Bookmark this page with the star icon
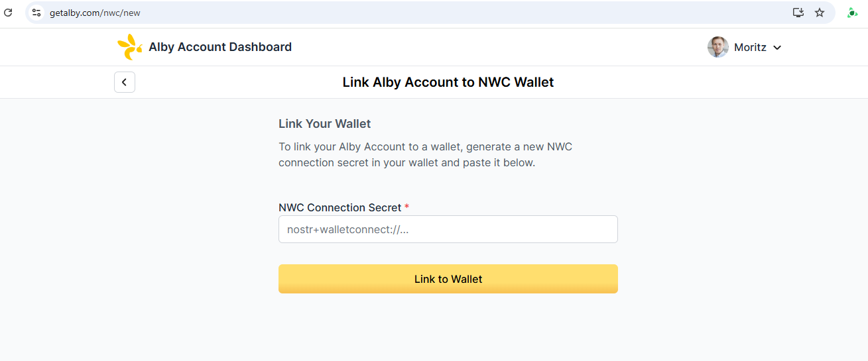The image size is (868, 361). click(820, 13)
